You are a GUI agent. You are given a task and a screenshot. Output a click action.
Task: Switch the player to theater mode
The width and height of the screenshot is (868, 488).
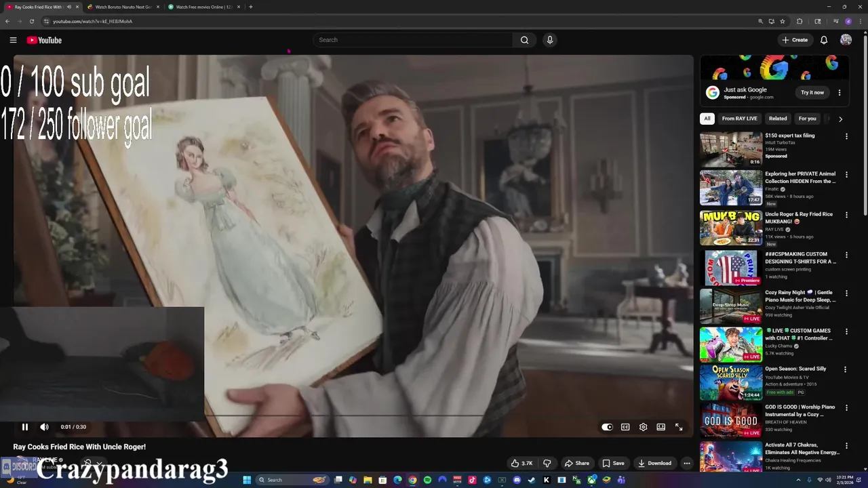coord(660,427)
